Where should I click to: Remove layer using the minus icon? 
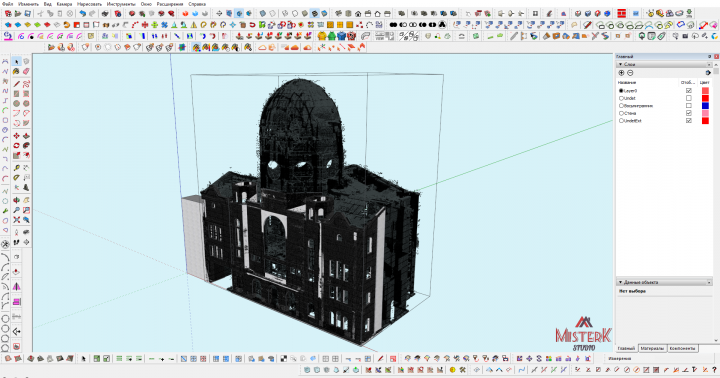point(630,73)
